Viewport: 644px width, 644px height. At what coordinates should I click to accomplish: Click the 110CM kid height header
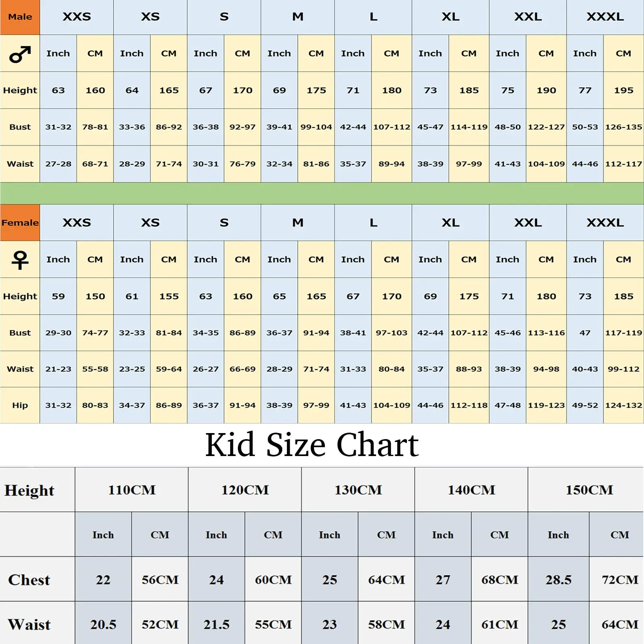132,490
